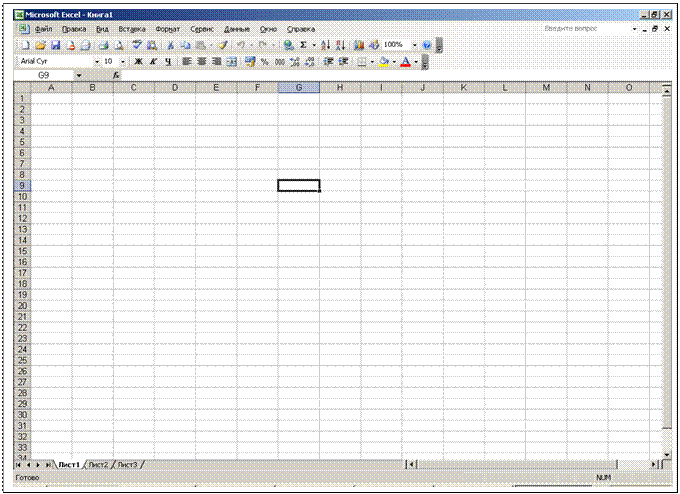Select column header M
Screen dimensions: 680x494
point(546,88)
